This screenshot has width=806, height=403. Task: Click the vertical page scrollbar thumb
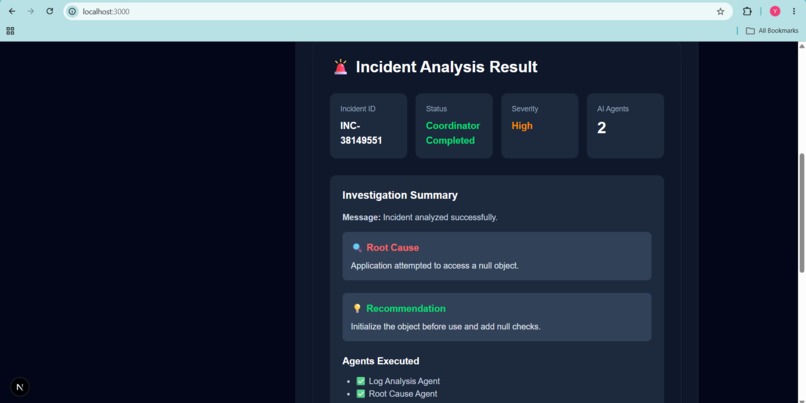click(x=801, y=212)
